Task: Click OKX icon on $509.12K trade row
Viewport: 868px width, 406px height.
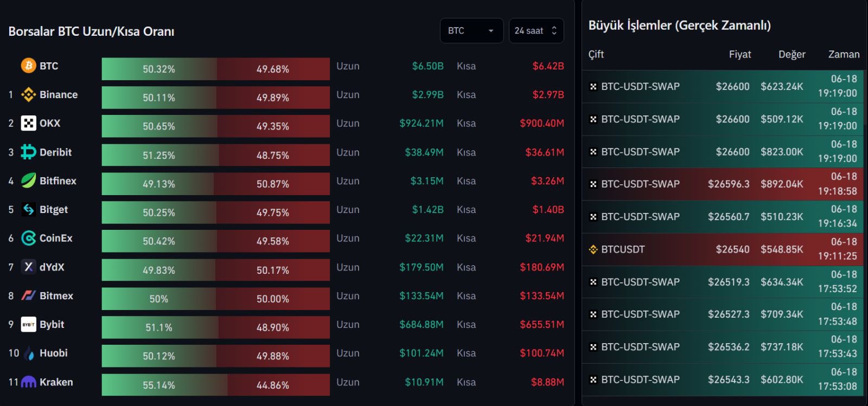Action: click(593, 119)
